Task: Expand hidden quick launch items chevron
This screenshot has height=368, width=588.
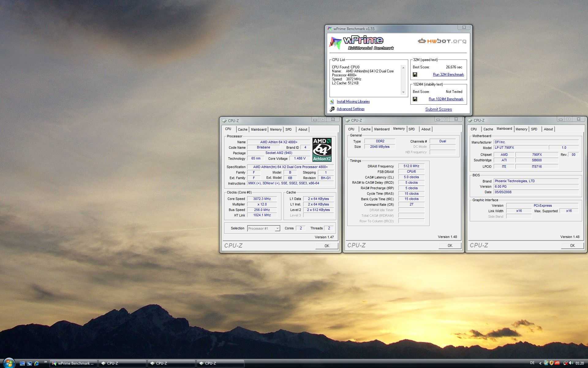Action: coord(45,362)
